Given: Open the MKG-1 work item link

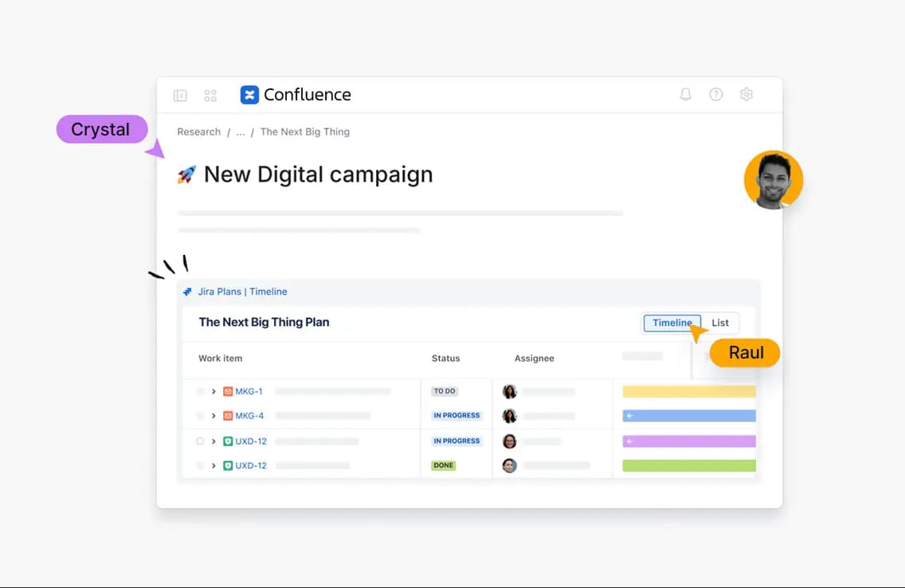Looking at the screenshot, I should 249,391.
